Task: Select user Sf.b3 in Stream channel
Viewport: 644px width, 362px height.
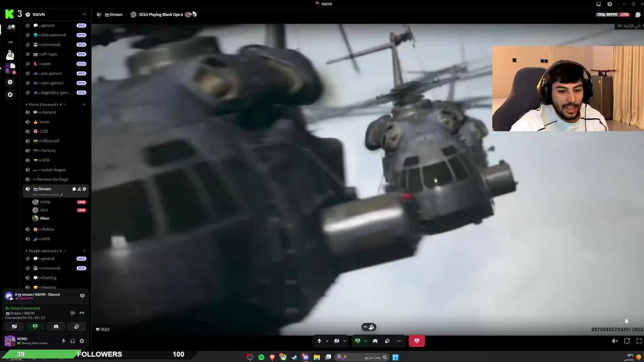Action: click(x=59, y=210)
